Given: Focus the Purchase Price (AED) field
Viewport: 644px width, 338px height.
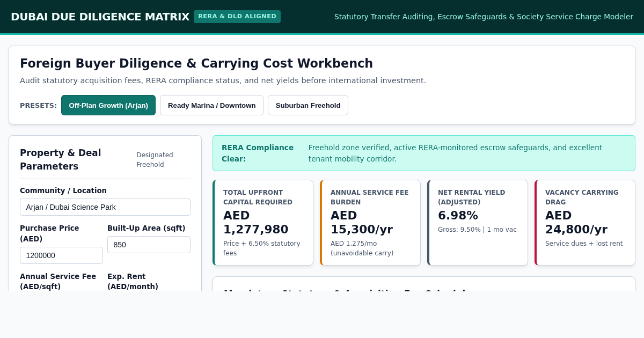Looking at the screenshot, I should tap(61, 255).
